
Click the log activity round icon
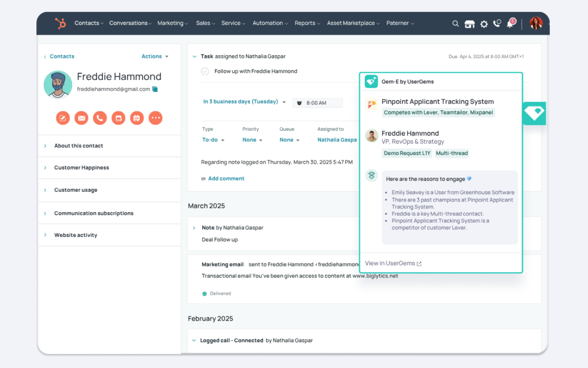point(119,118)
